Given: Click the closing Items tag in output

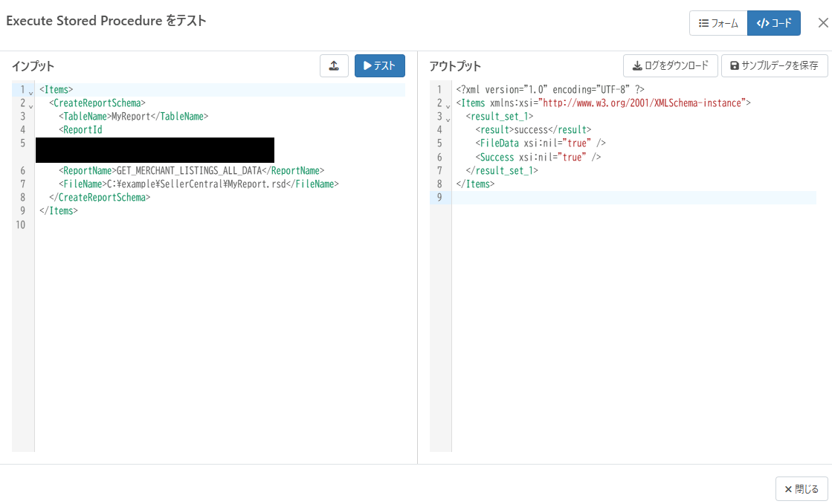Looking at the screenshot, I should pos(475,184).
